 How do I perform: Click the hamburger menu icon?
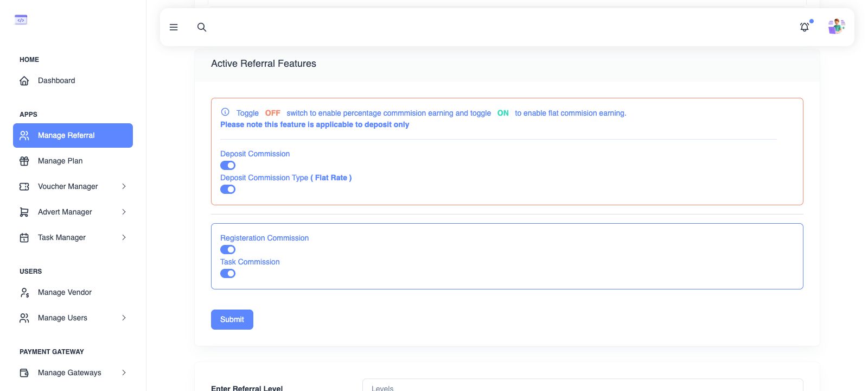coord(174,27)
